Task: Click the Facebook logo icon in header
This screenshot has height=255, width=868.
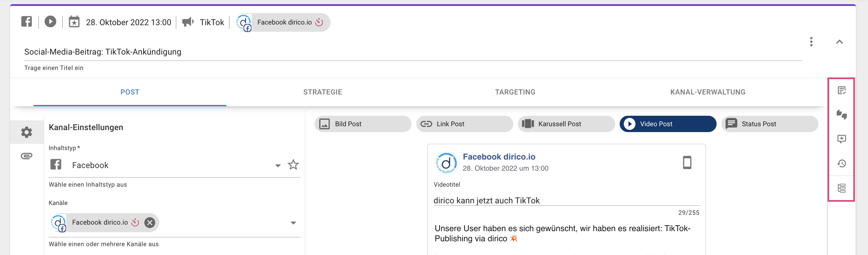Action: point(27,22)
